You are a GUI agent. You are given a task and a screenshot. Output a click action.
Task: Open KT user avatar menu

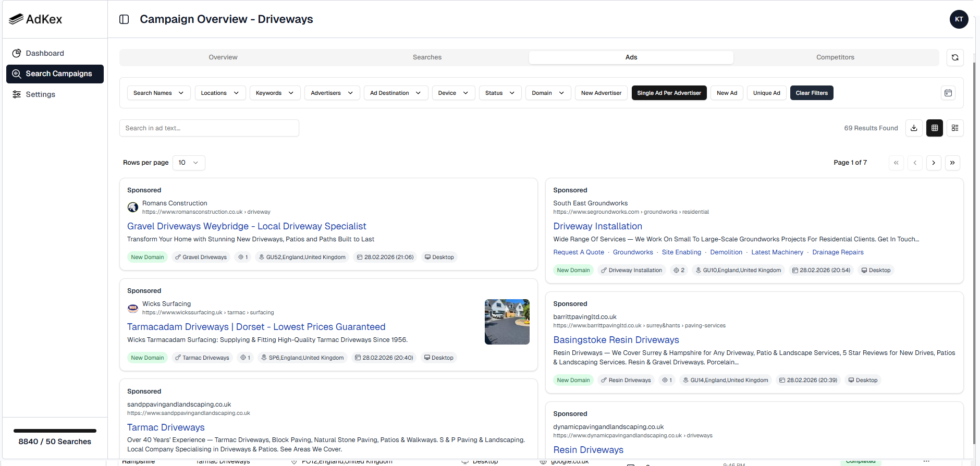[x=959, y=19]
